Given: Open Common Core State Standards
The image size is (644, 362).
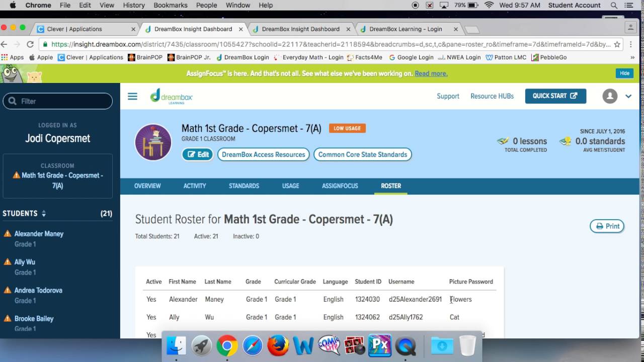Looking at the screenshot, I should (x=363, y=154).
